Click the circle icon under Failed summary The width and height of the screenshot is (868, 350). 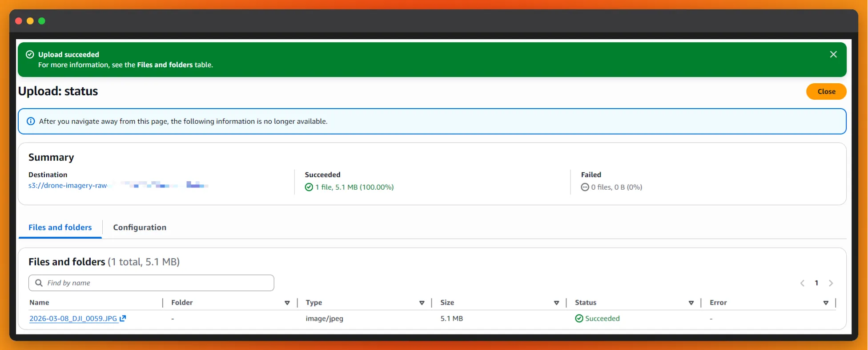click(x=585, y=187)
